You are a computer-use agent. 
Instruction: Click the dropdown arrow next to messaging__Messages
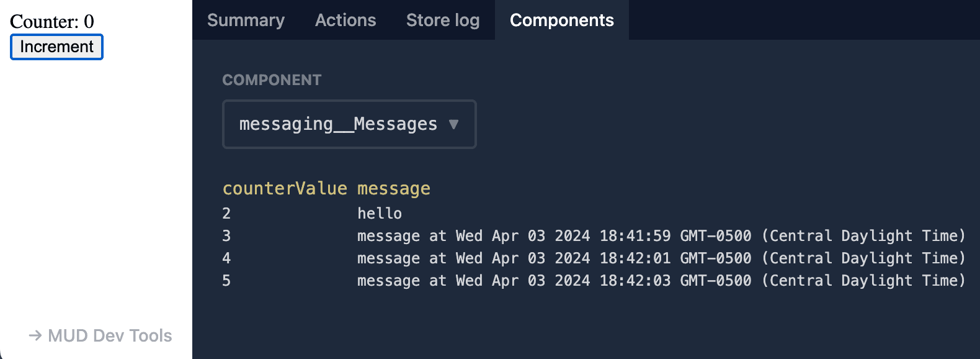(x=455, y=124)
